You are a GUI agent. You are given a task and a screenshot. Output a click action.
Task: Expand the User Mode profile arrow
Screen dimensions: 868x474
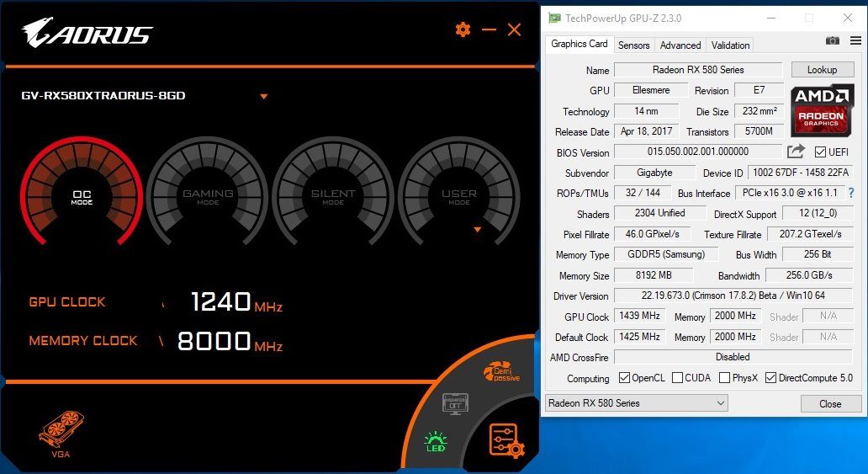pos(477,230)
